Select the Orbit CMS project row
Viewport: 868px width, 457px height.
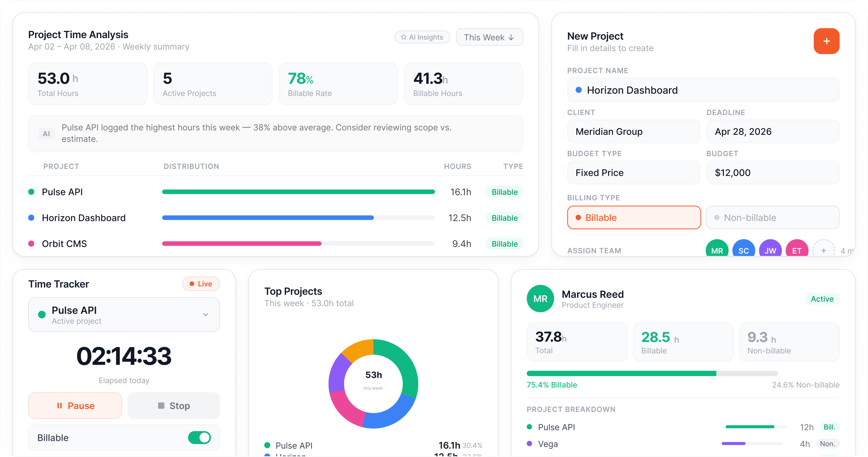[x=64, y=244]
